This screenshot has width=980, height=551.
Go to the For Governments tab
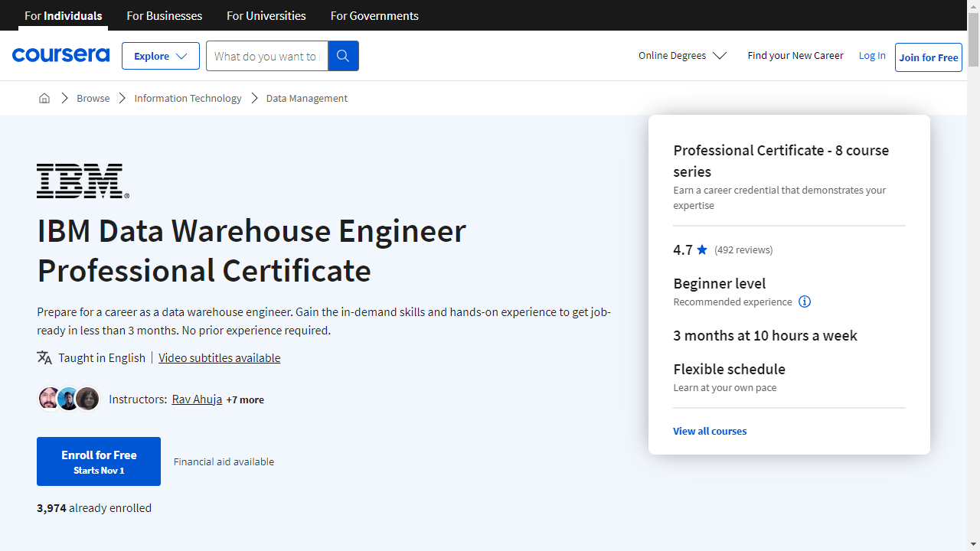[x=374, y=15]
